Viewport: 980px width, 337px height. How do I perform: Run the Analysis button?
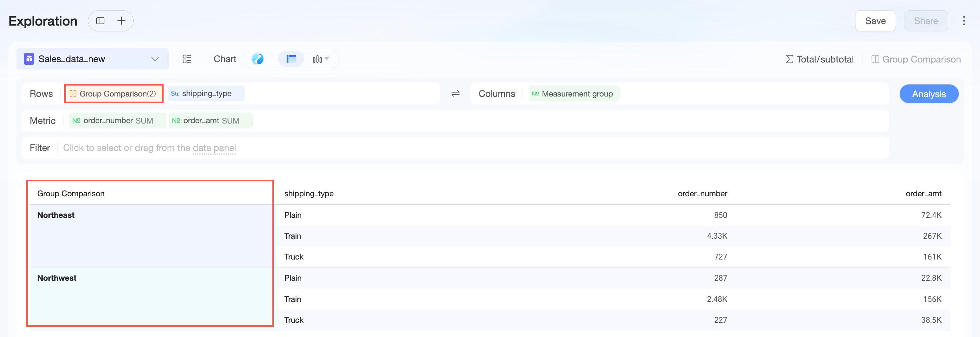pyautogui.click(x=929, y=94)
